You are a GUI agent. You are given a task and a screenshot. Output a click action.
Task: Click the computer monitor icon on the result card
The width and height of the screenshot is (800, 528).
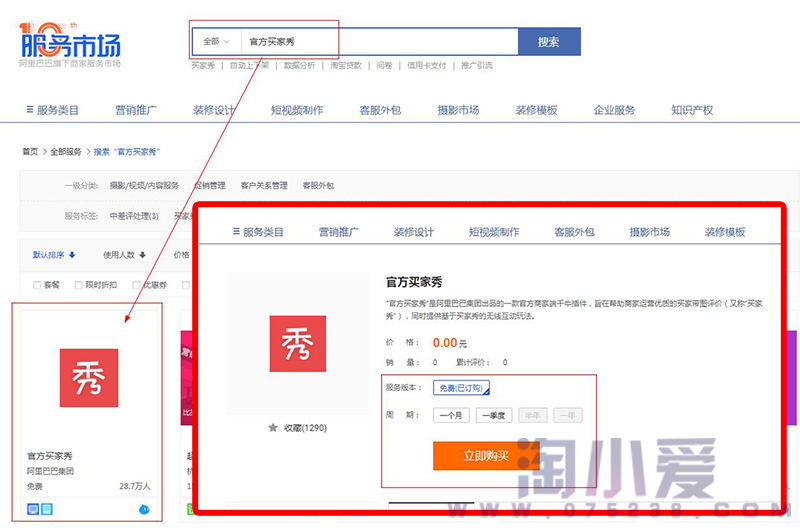point(32,509)
